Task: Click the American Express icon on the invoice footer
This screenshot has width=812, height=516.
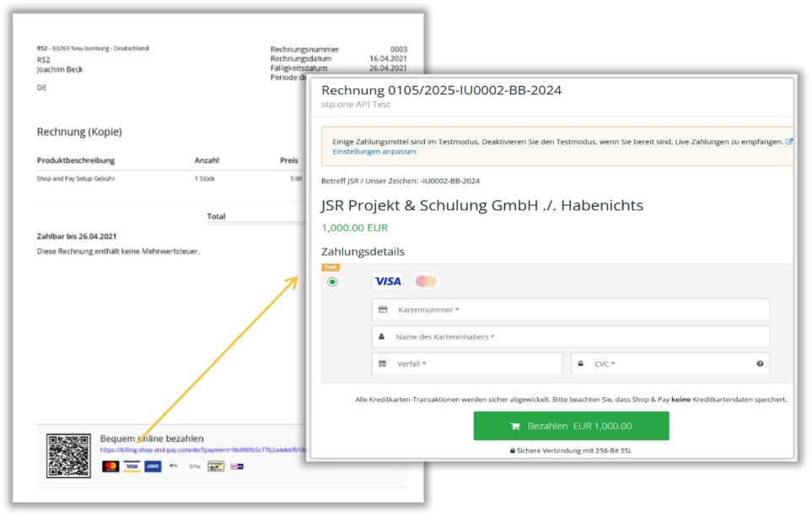Action: click(x=153, y=466)
